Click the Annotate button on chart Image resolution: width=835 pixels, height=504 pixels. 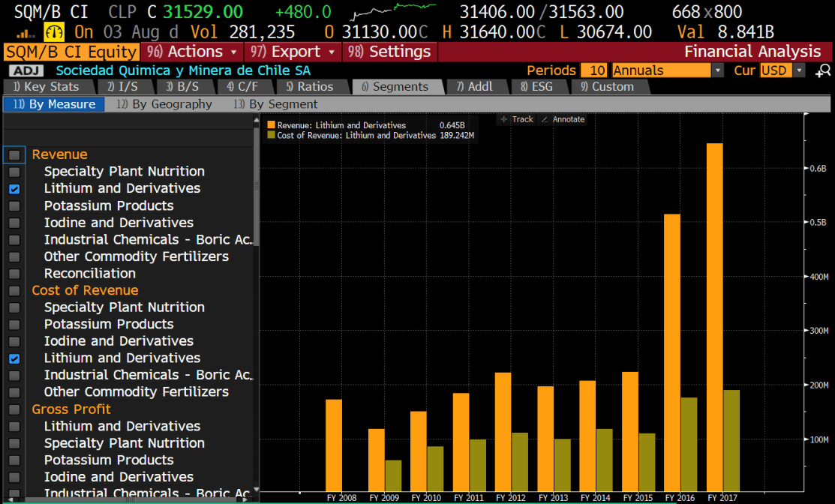point(563,119)
